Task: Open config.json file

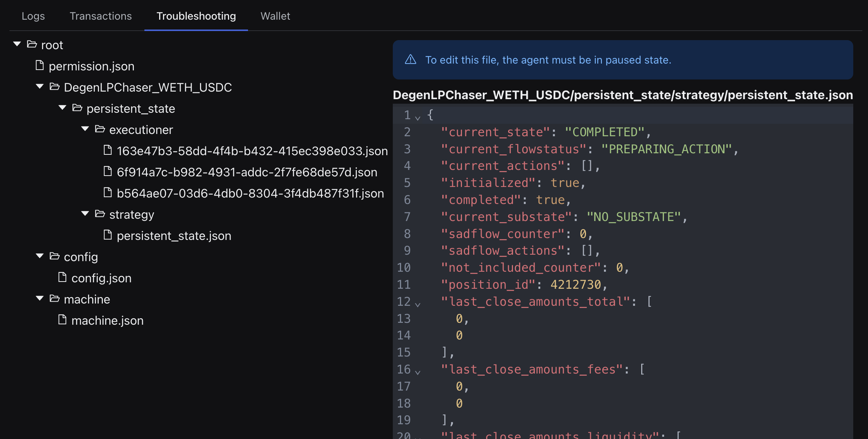Action: point(101,277)
